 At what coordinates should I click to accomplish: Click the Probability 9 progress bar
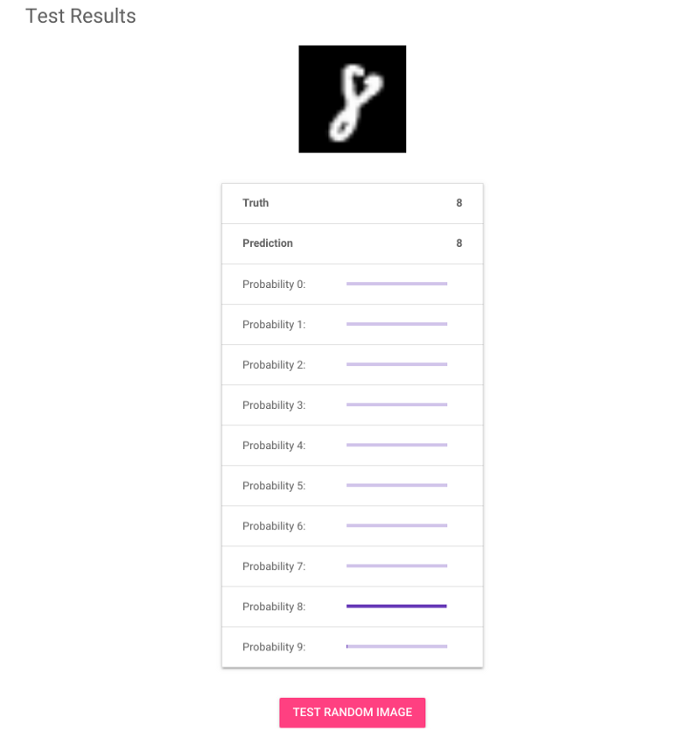[x=396, y=646]
